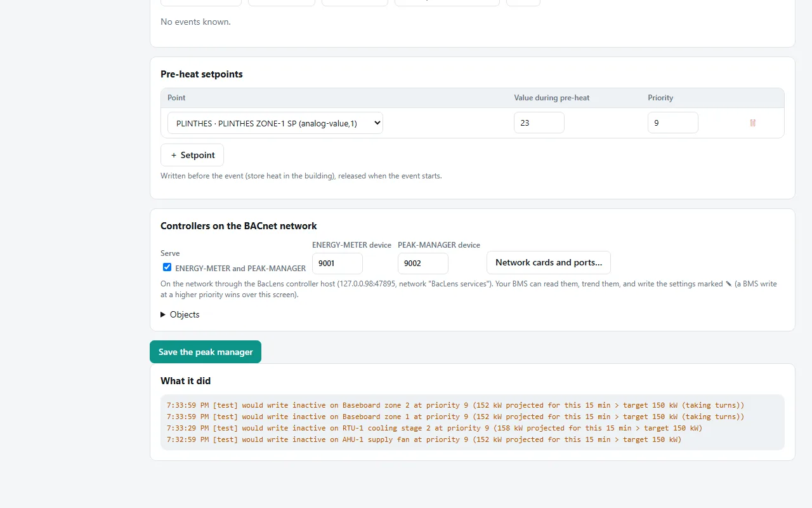Click the AHU-1 supply fan log entry

(424, 439)
